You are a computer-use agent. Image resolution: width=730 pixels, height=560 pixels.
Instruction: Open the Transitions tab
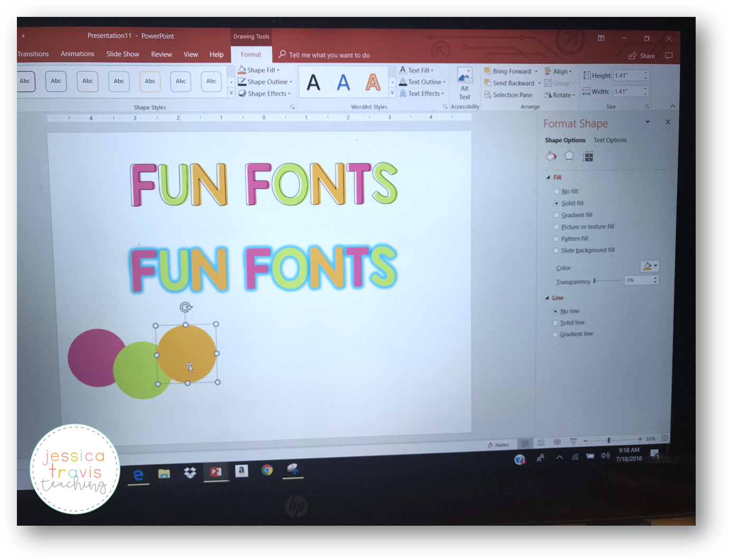(33, 54)
